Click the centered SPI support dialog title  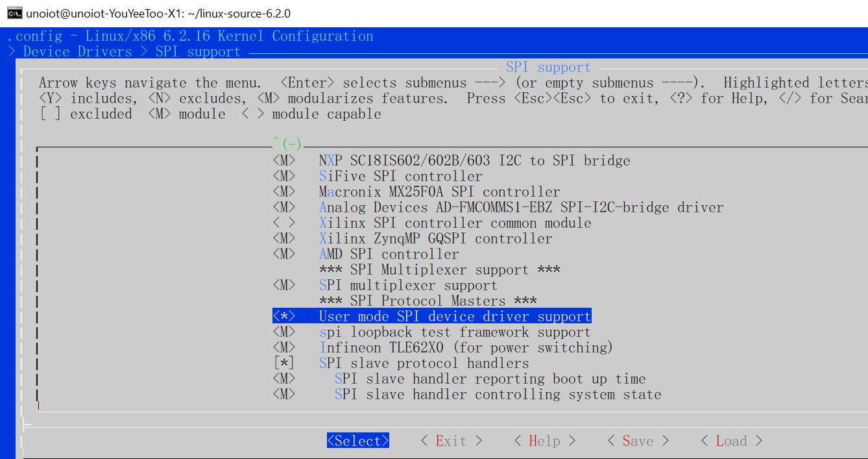pyautogui.click(x=549, y=67)
